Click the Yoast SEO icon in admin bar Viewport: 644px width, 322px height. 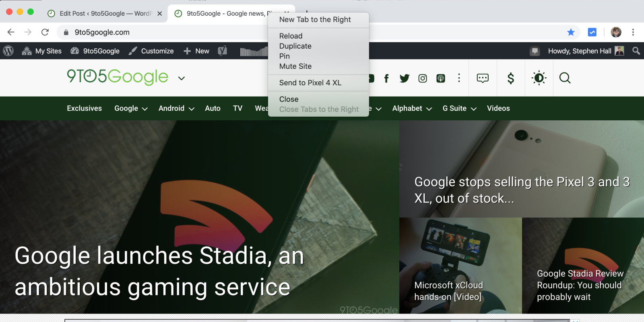[x=222, y=51]
